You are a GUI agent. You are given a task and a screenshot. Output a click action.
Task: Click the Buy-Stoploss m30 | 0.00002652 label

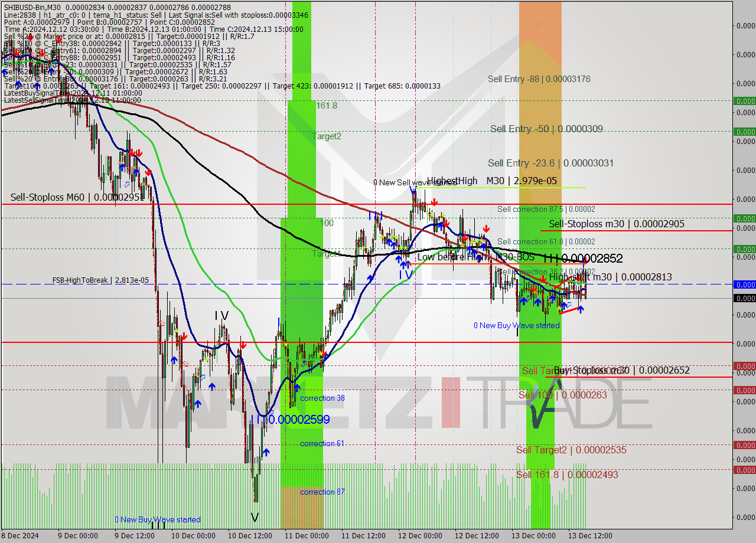coord(621,370)
